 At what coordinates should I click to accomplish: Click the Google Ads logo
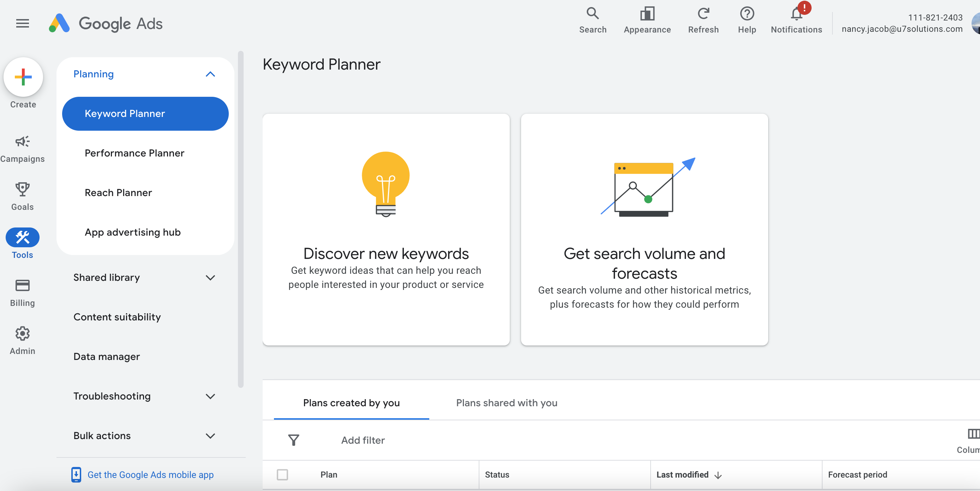106,24
